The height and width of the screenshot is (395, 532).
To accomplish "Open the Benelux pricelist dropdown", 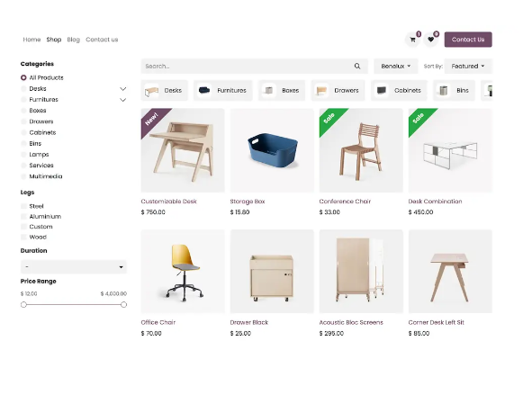I will pos(395,66).
